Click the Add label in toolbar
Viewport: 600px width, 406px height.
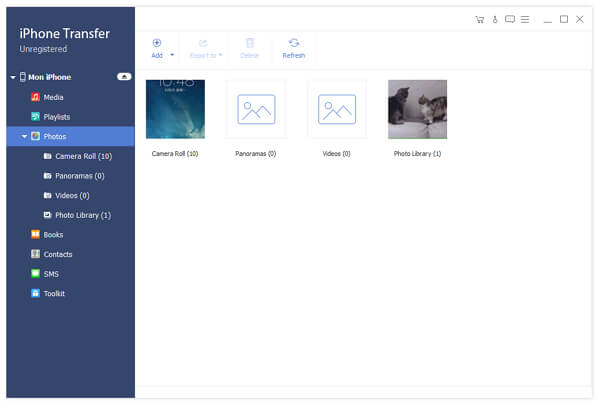(157, 55)
